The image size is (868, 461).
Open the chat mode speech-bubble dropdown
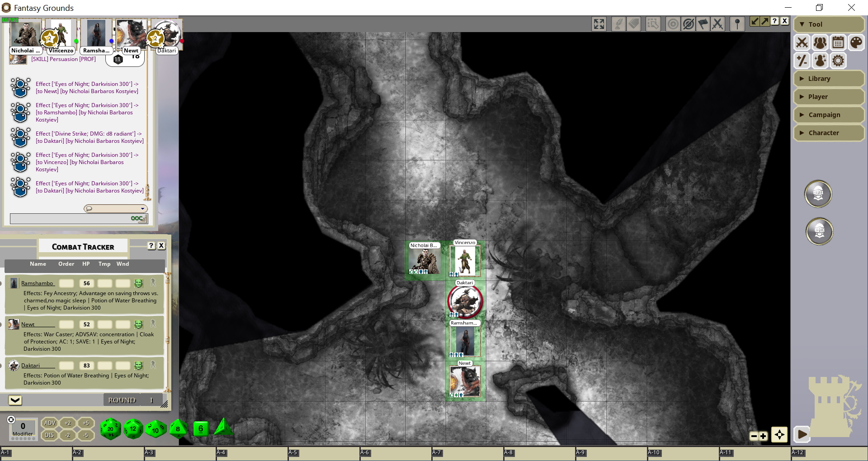click(x=116, y=208)
